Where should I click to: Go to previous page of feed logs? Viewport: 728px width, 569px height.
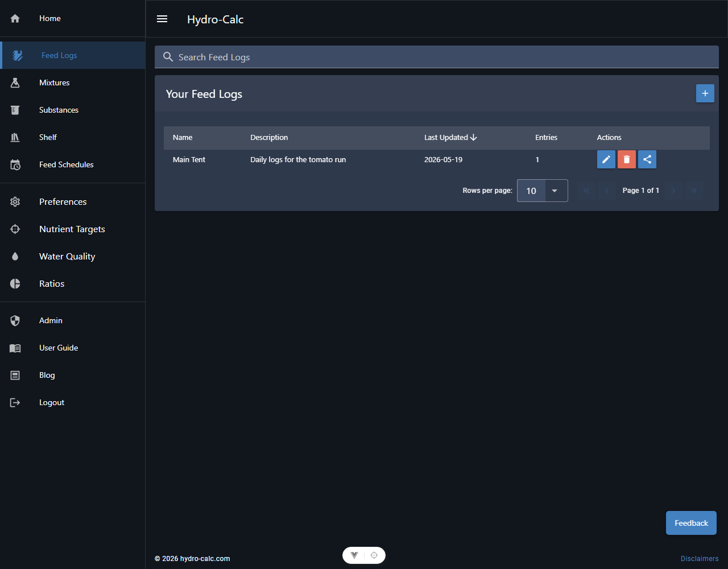tap(607, 191)
